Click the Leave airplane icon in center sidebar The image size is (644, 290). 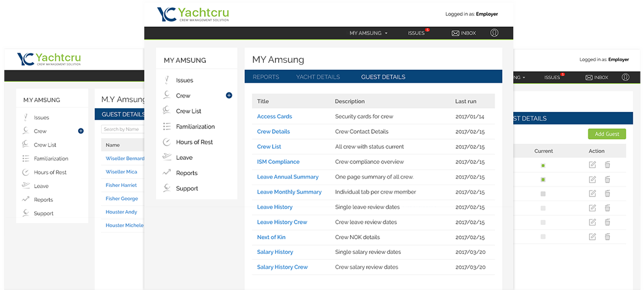(x=166, y=157)
